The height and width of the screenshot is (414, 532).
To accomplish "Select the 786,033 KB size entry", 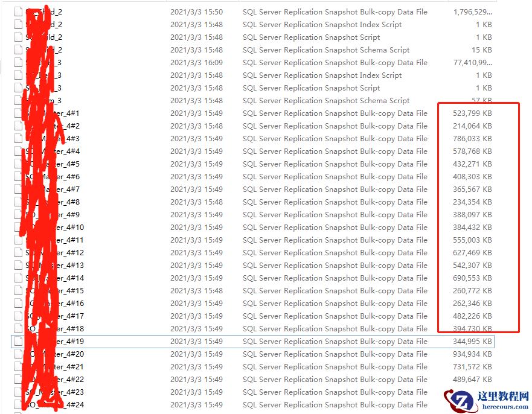I will (x=472, y=139).
